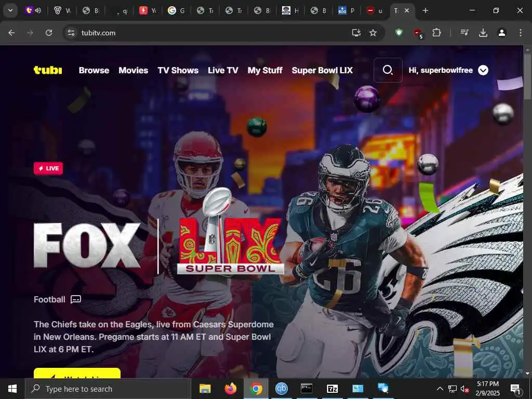532x399 pixels.
Task: Click the 'Type here to search' box
Action: point(108,389)
